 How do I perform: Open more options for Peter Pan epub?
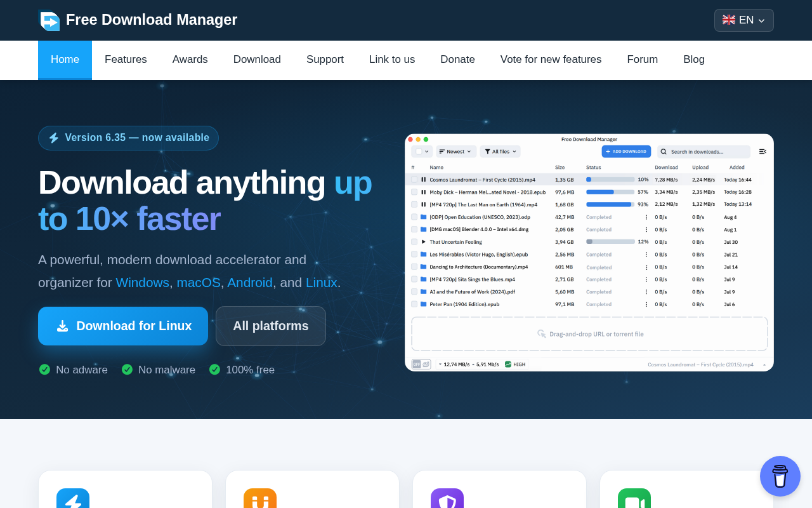click(646, 305)
